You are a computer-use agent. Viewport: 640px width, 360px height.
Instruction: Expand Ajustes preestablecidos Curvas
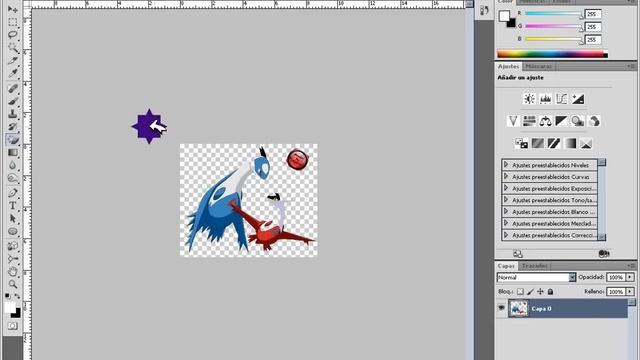point(506,176)
